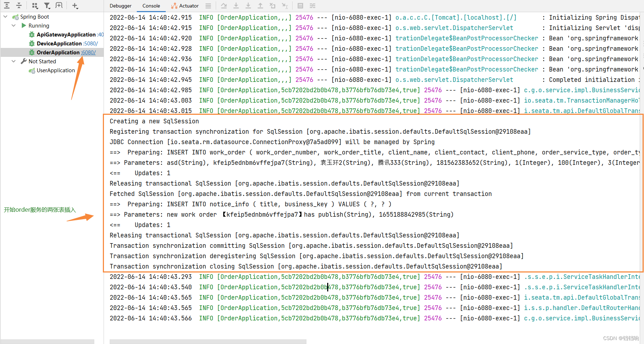The image size is (644, 344).
Task: Collapse the Spring Boot tree node
Action: point(5,16)
